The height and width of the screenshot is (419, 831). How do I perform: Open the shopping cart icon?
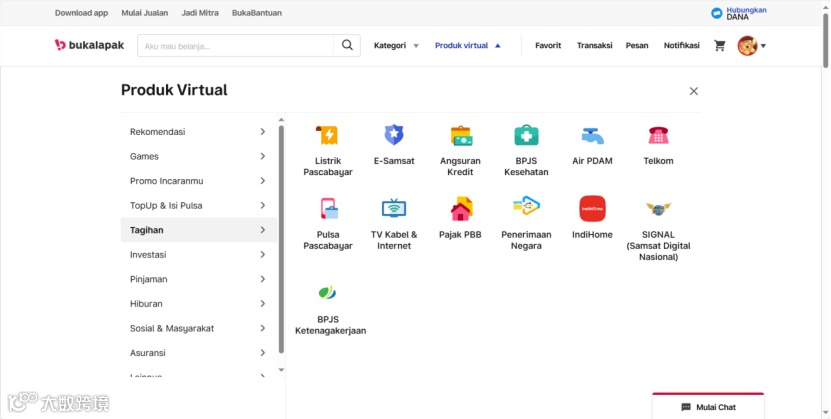[720, 46]
